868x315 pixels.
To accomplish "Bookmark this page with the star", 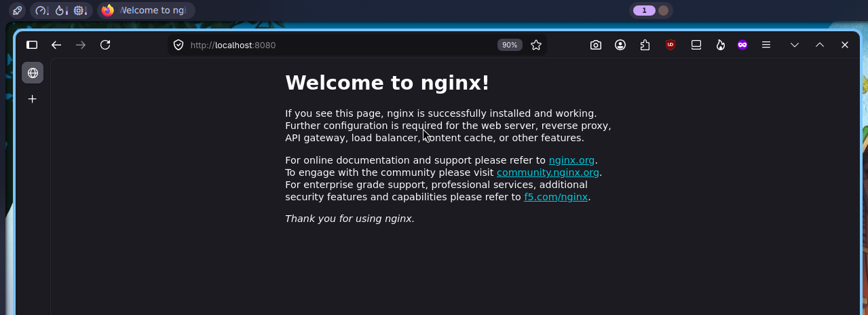I will (536, 45).
